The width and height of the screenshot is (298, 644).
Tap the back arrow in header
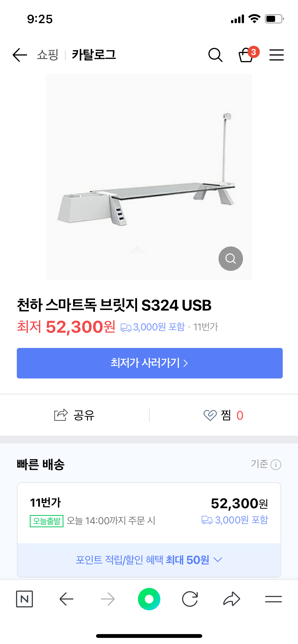tap(20, 55)
